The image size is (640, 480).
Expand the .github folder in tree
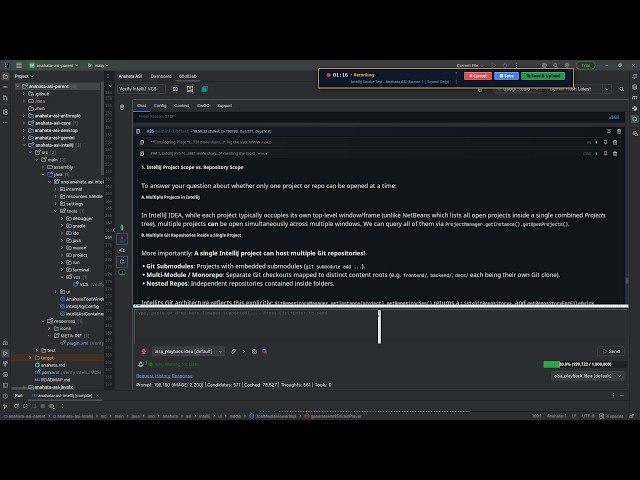(24, 94)
